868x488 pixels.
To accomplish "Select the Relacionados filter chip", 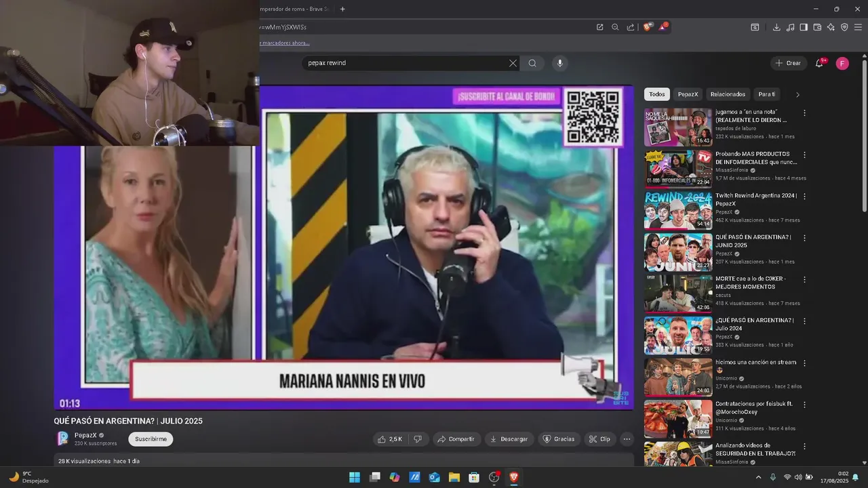I will pos(728,94).
